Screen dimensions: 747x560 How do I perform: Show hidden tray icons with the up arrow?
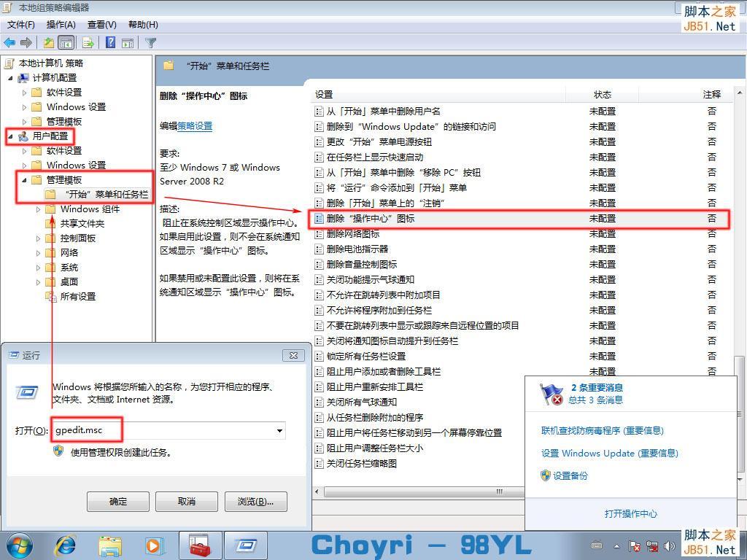(x=616, y=545)
